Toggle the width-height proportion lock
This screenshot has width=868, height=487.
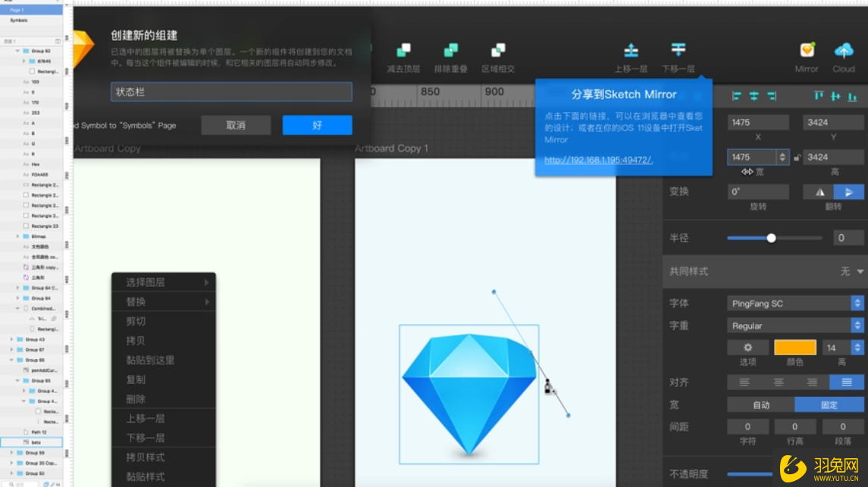(x=797, y=158)
